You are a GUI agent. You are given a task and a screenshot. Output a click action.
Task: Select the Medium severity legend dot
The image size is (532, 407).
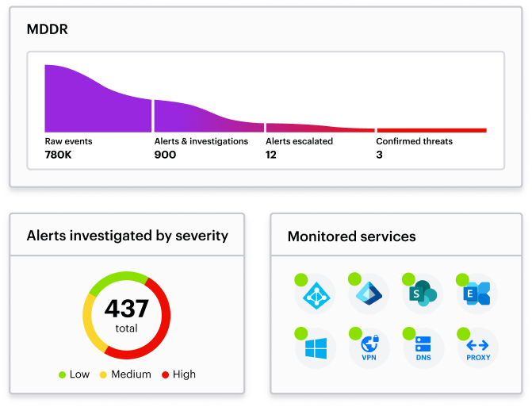coord(103,374)
